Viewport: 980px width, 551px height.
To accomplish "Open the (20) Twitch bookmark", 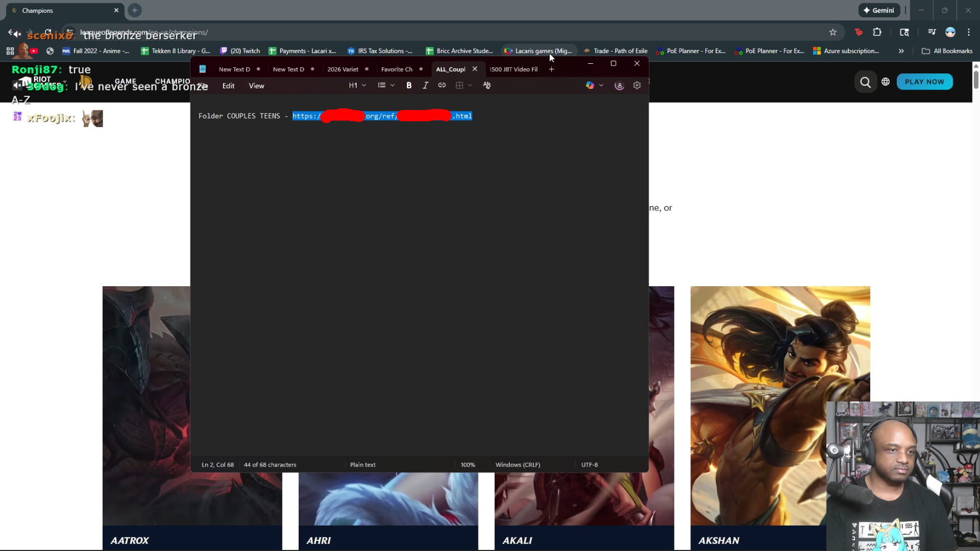I will pos(240,51).
